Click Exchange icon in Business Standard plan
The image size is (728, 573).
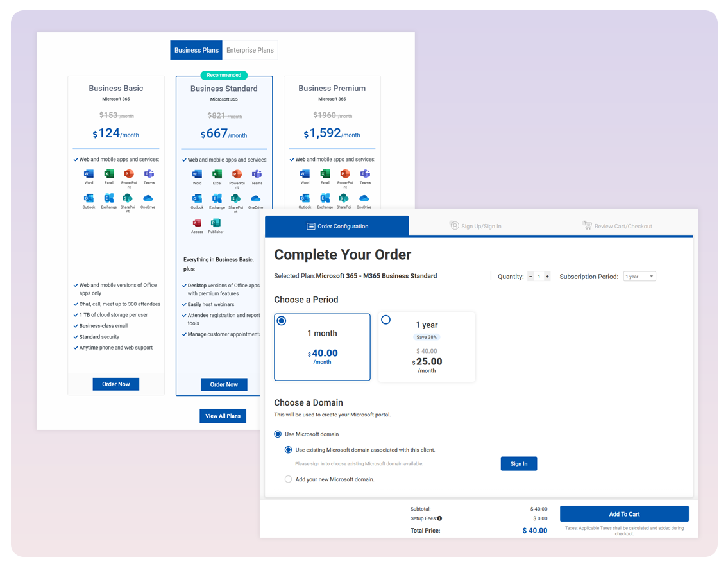coord(217,199)
